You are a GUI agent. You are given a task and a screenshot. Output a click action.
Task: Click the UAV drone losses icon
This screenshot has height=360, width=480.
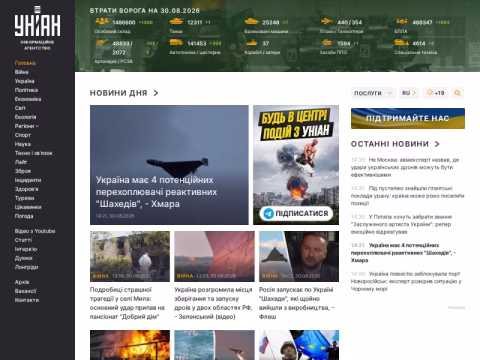401,21
